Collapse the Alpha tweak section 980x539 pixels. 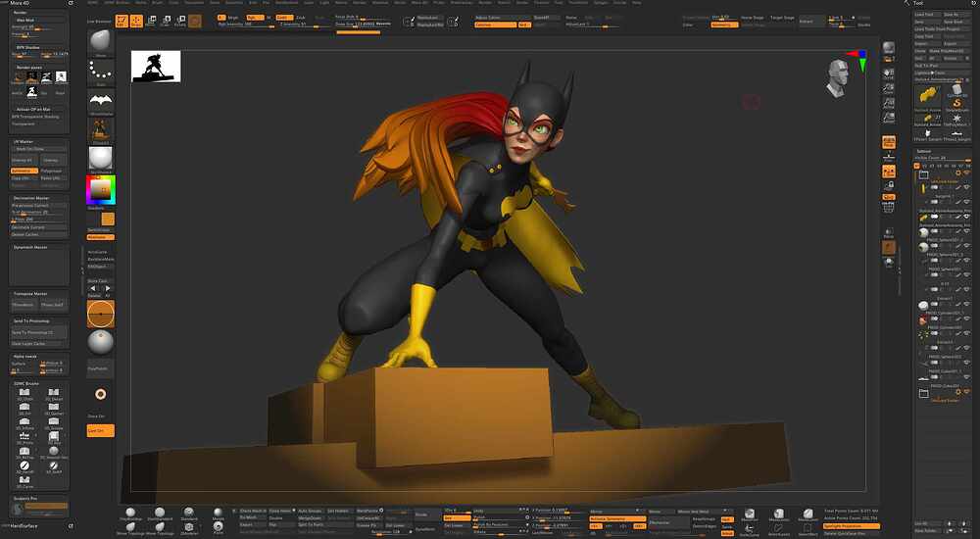[25, 357]
